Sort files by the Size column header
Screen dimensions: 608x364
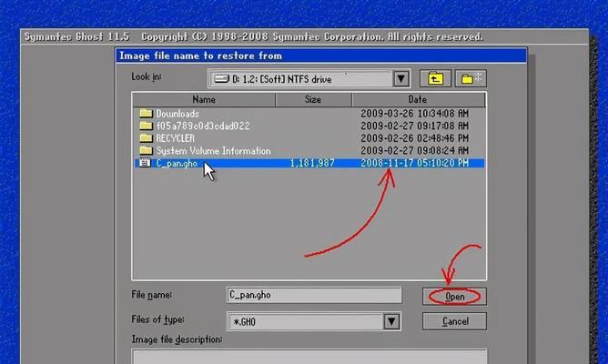pyautogui.click(x=313, y=99)
